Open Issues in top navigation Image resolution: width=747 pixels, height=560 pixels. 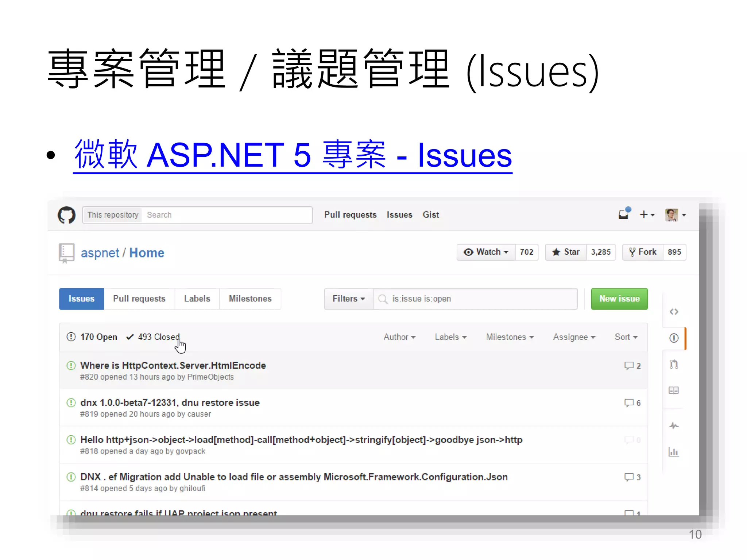click(x=399, y=215)
